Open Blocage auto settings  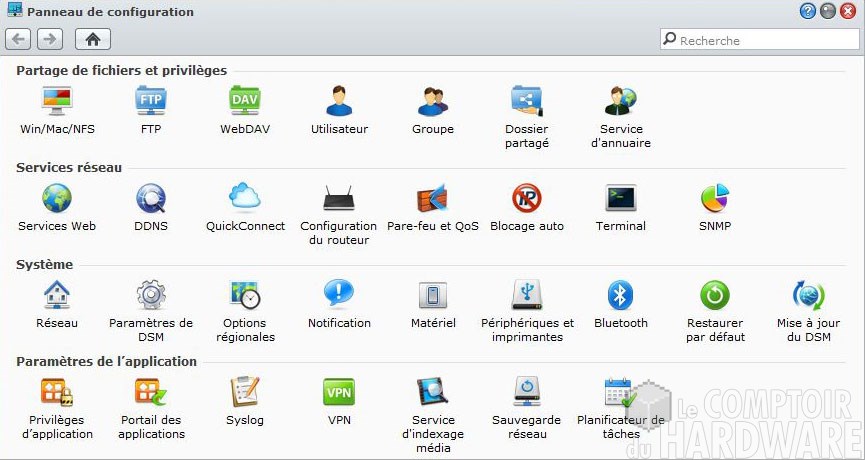click(527, 198)
